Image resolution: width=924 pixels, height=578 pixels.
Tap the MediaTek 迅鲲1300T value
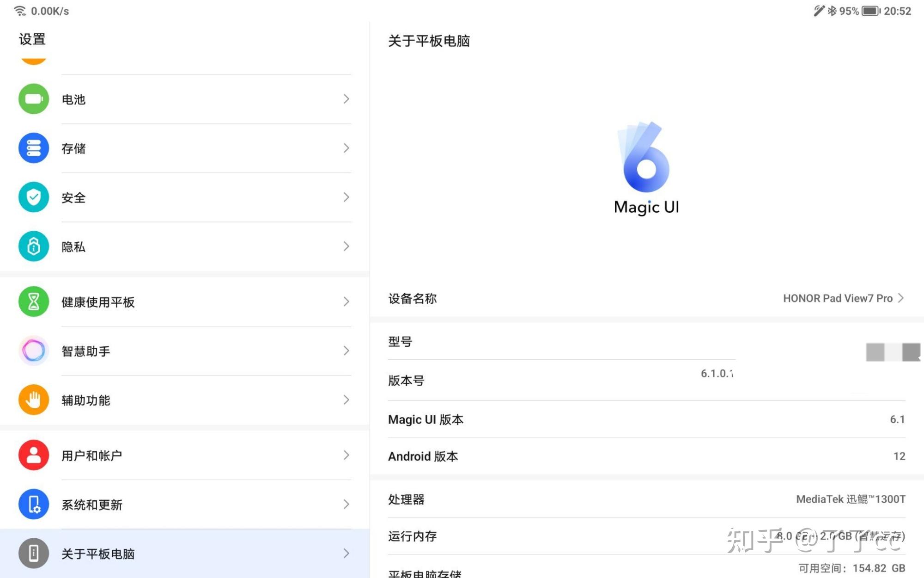(851, 499)
